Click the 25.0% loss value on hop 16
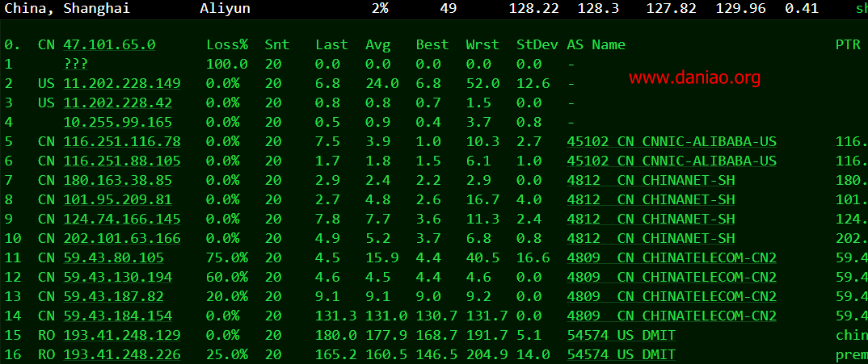Screen dimensions: 868x364 tap(227, 354)
